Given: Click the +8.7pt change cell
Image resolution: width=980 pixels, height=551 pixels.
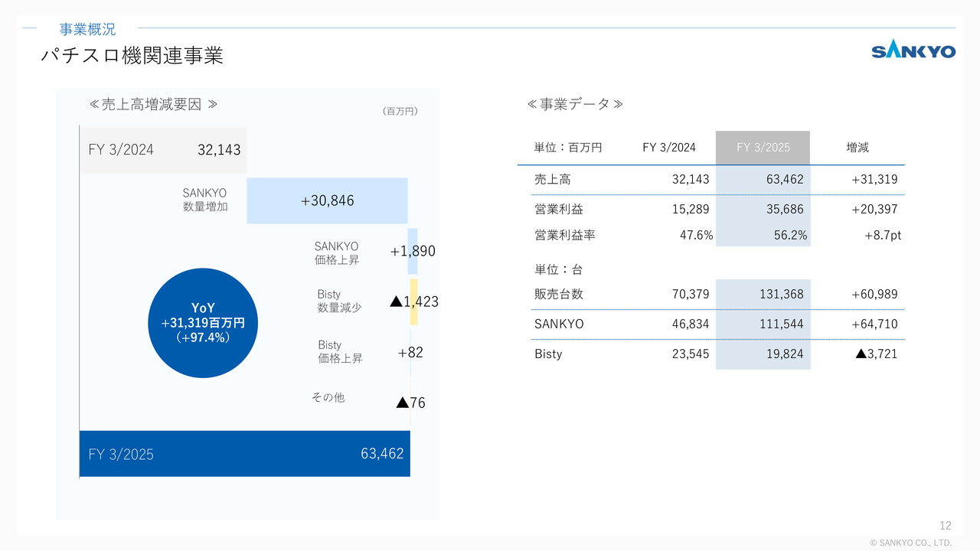Looking at the screenshot, I should [883, 236].
